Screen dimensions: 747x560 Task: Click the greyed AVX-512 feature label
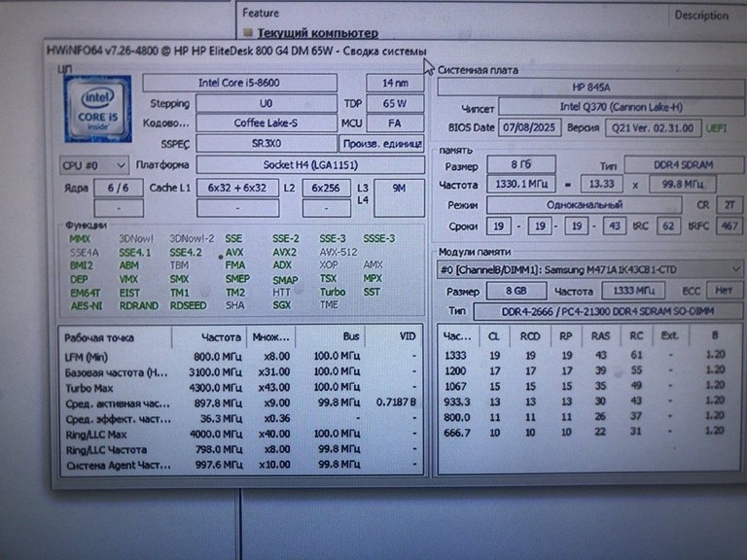[x=338, y=252]
